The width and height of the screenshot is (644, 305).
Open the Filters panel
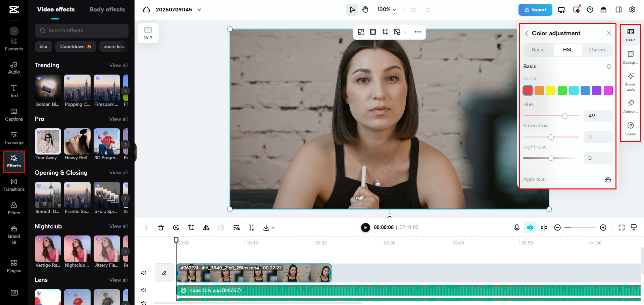[x=14, y=208]
